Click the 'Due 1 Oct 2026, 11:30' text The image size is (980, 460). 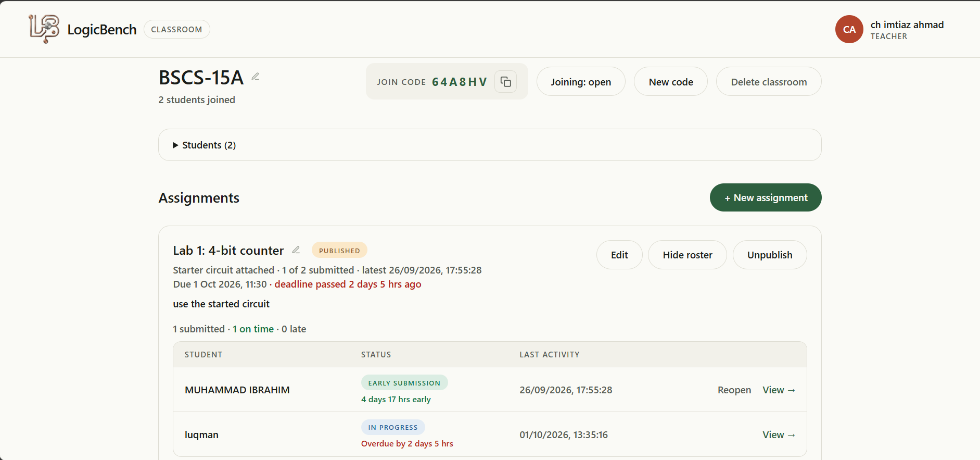coord(220,284)
